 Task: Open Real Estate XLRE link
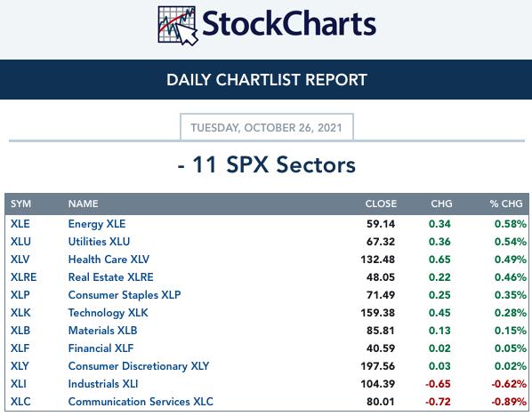[x=110, y=277]
